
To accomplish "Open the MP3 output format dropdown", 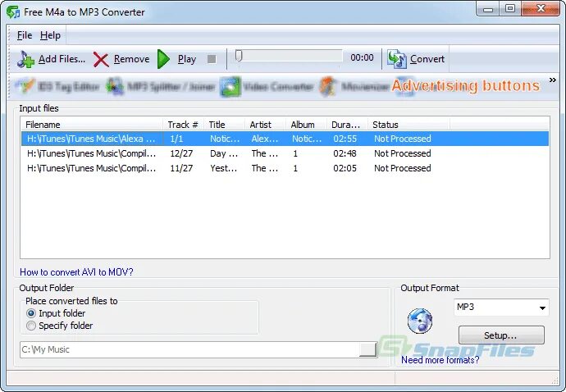I will (501, 308).
